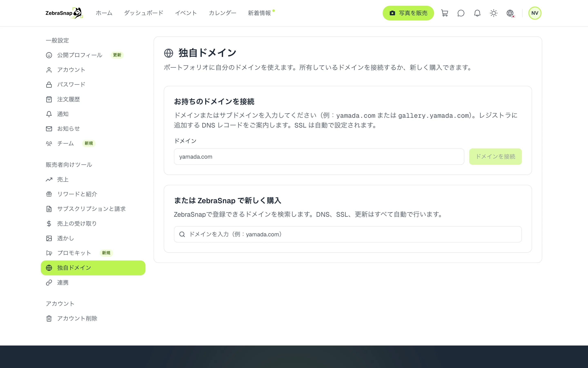Click the ZebraSnap logo
The width and height of the screenshot is (588, 368).
[x=64, y=13]
